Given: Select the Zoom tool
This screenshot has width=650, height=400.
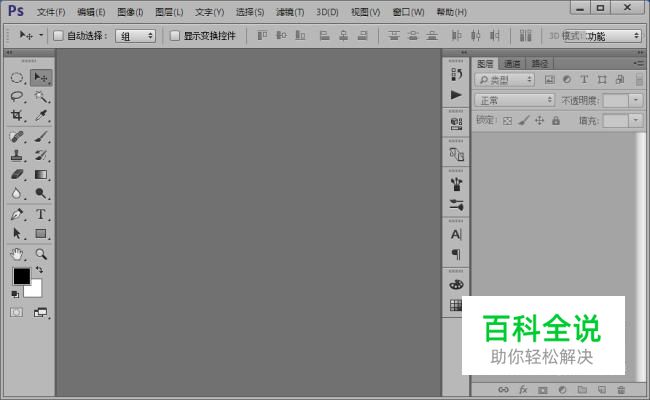Looking at the screenshot, I should [x=41, y=254].
